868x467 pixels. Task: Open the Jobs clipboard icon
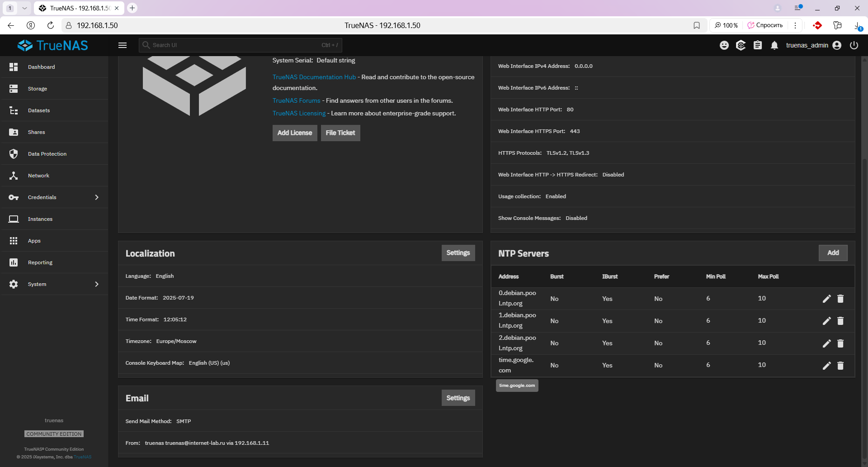pyautogui.click(x=758, y=45)
